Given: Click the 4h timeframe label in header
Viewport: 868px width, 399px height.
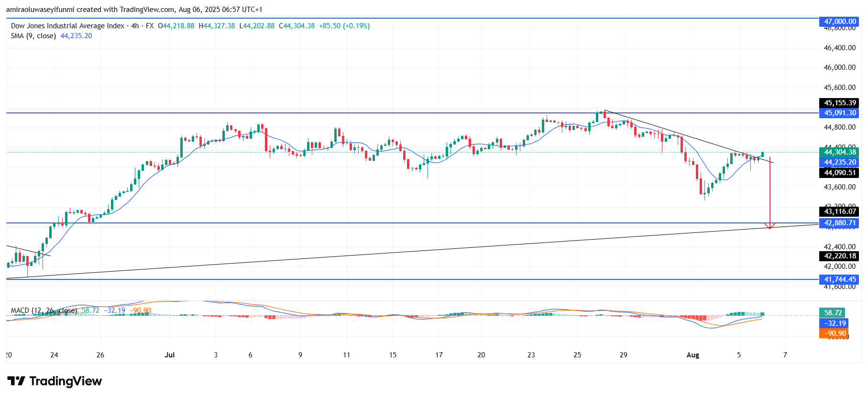Looking at the screenshot, I should (x=135, y=26).
